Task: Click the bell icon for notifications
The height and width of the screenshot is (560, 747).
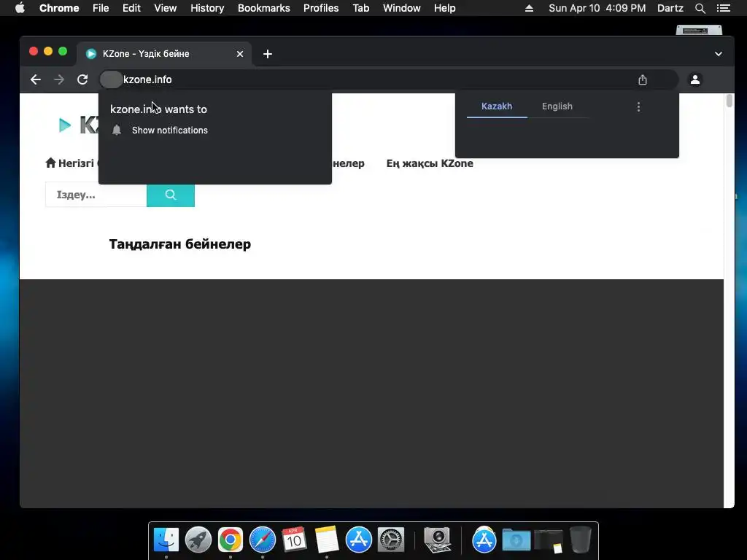Action: pos(117,130)
